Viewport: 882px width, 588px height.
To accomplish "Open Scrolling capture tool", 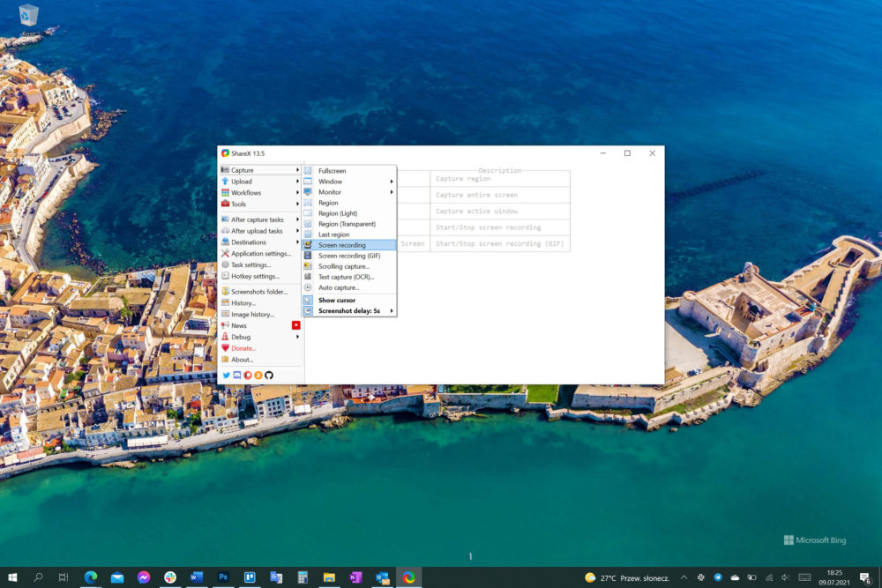I will coord(349,266).
